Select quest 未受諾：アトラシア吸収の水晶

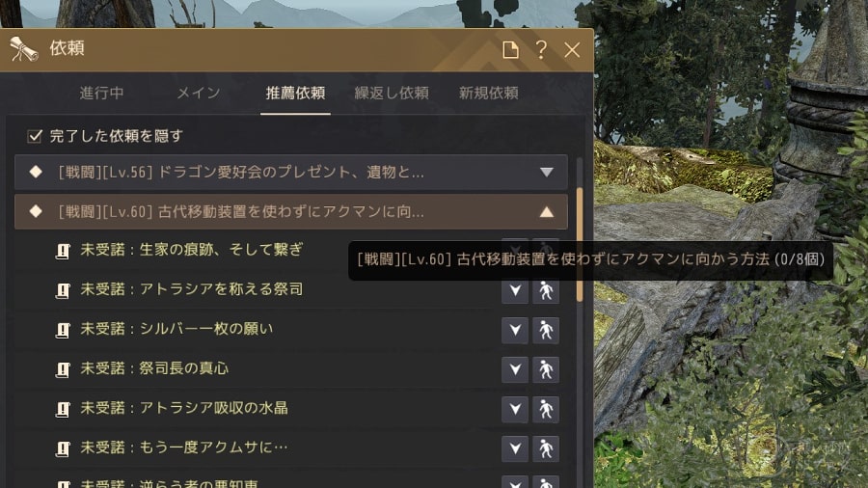coord(184,408)
